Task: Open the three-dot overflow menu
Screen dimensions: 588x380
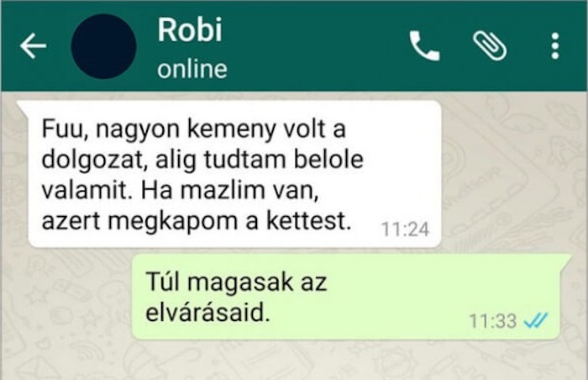Action: pos(555,45)
